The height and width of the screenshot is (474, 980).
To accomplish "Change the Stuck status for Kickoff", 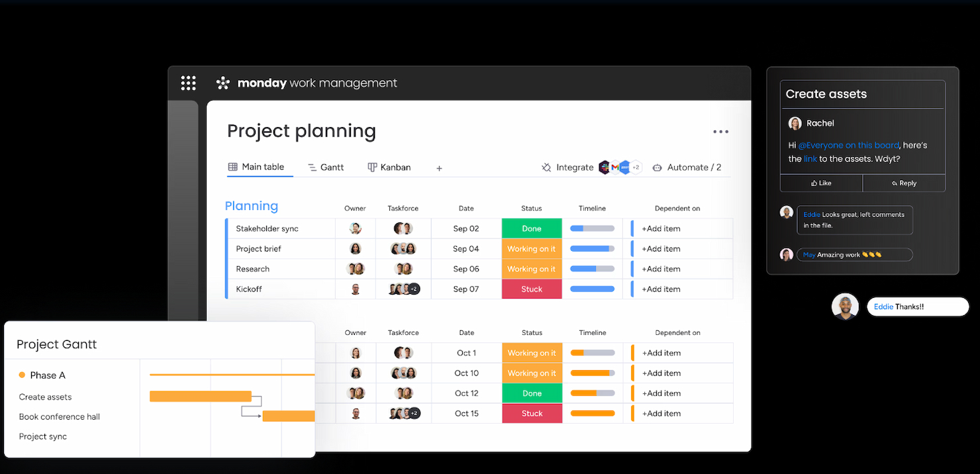I will [532, 289].
